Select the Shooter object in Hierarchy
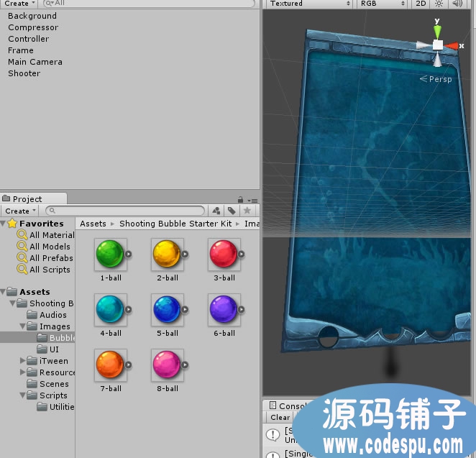 point(24,73)
